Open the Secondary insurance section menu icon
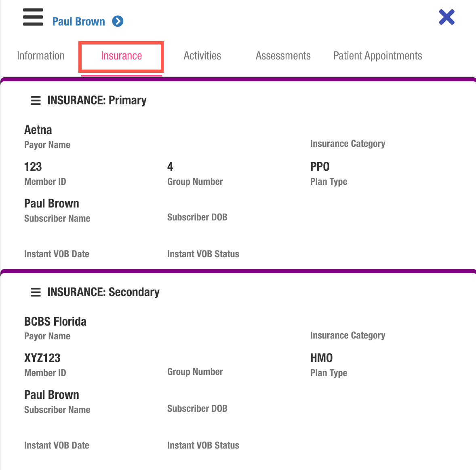The height and width of the screenshot is (470, 476). point(36,292)
